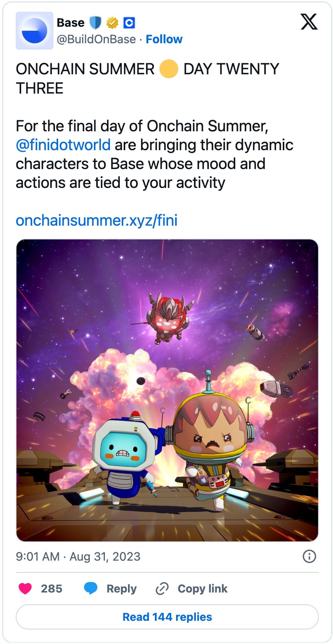Screen dimensions: 333x644
Task: Click the Base profile avatar
Action: coord(35,31)
